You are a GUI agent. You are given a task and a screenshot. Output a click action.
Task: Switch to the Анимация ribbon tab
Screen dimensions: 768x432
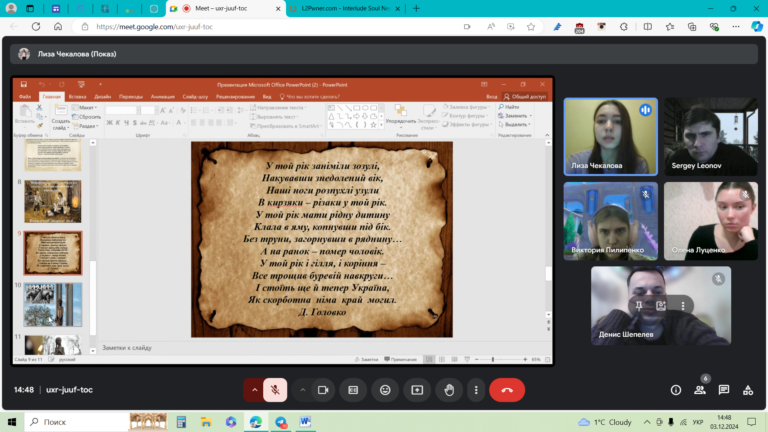pos(163,96)
